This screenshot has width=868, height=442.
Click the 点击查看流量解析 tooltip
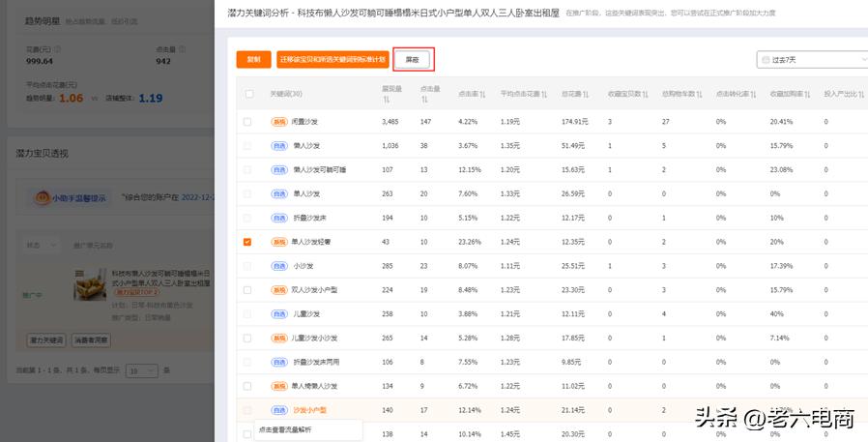308,429
